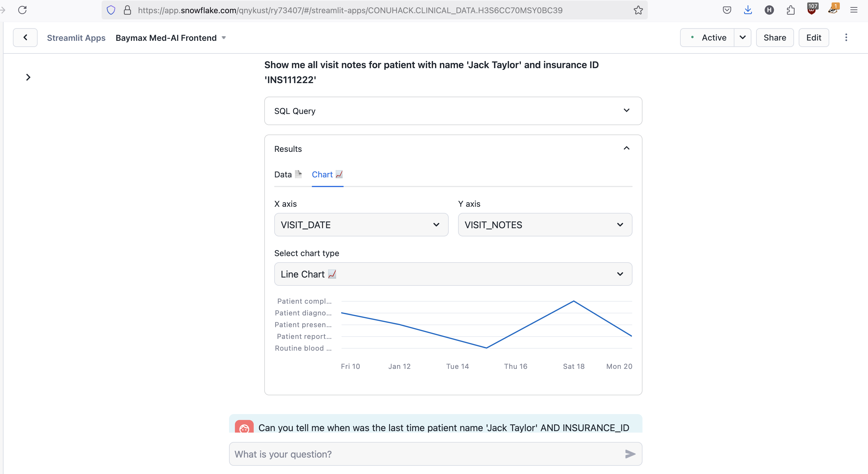868x474 pixels.
Task: Change the X axis from VISIT_DATE
Action: (361, 225)
